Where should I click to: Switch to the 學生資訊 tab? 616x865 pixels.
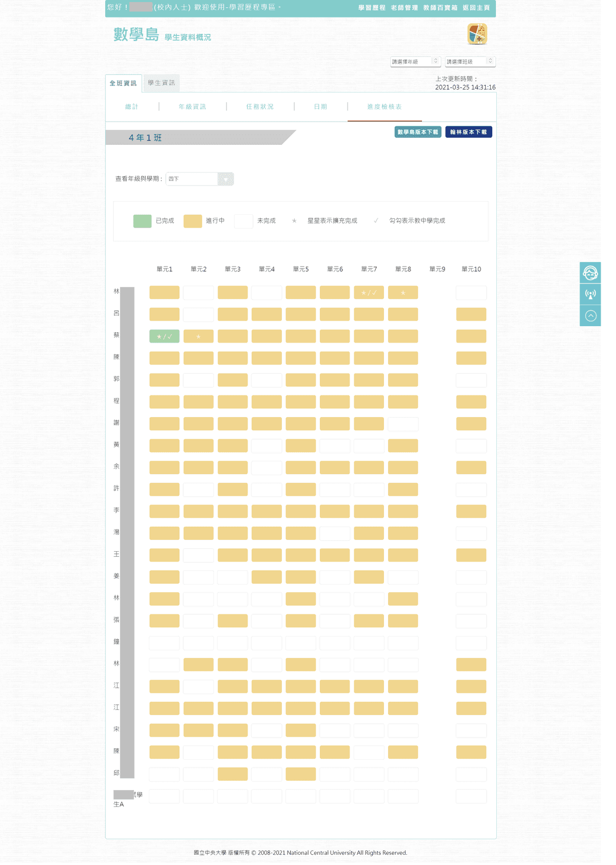[x=161, y=83]
